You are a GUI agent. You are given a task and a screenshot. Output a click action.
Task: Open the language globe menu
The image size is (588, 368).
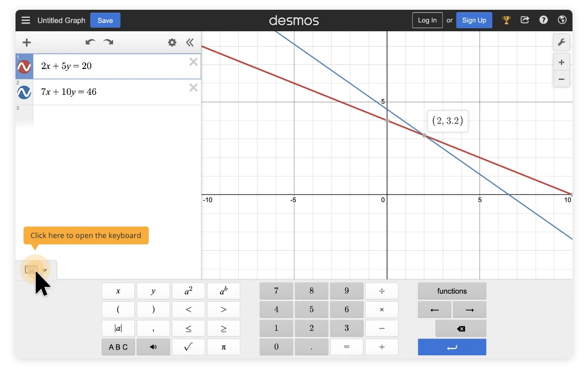tap(562, 20)
